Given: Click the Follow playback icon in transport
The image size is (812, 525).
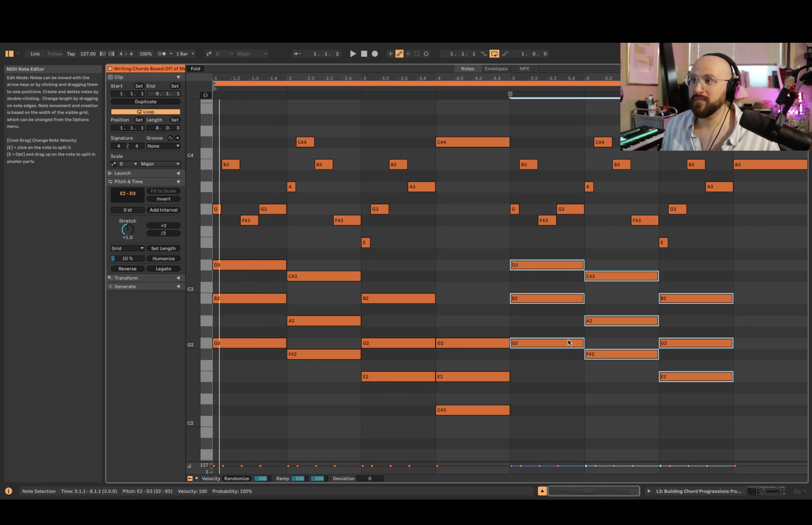Looking at the screenshot, I should tap(297, 54).
